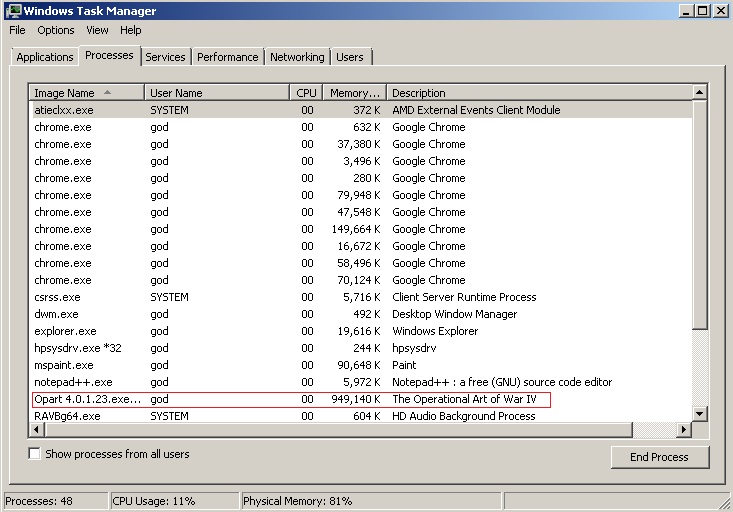Select chrome.exe using 70,124 K memory

(x=360, y=280)
